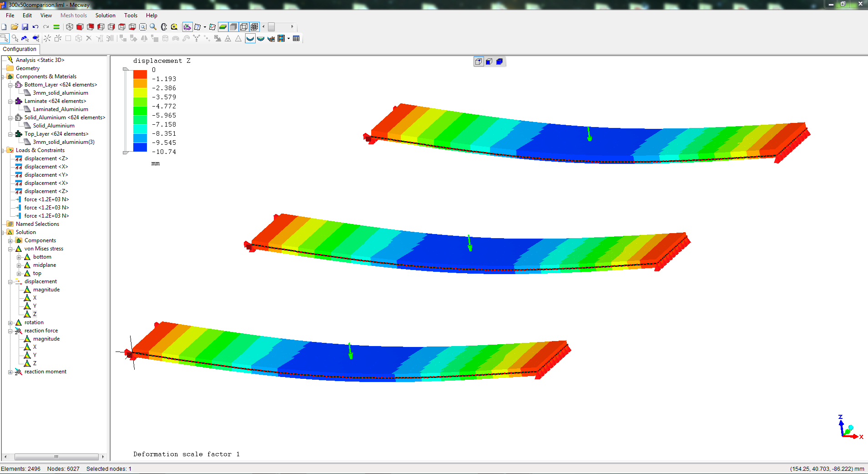Click the Fit to window icon
The height and width of the screenshot is (474, 868).
143,27
